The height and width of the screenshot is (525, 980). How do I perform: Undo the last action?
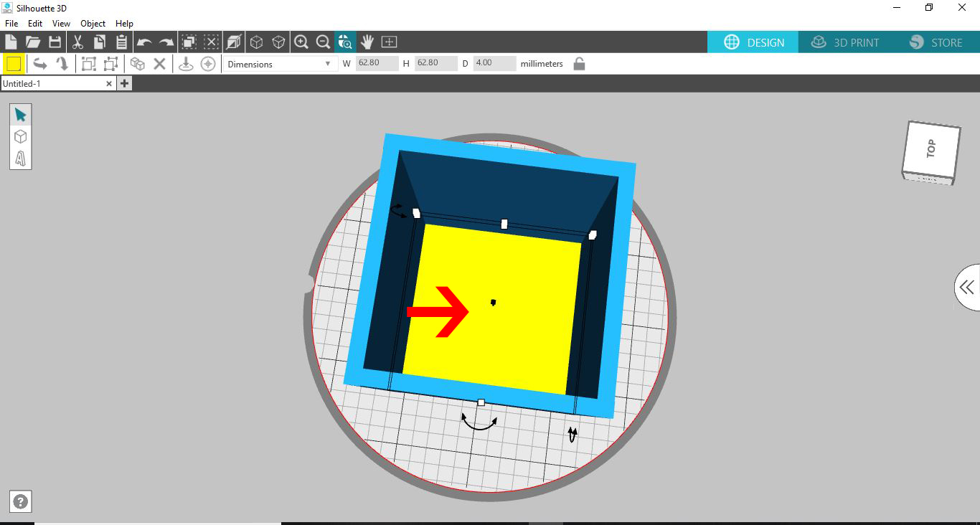pyautogui.click(x=144, y=42)
